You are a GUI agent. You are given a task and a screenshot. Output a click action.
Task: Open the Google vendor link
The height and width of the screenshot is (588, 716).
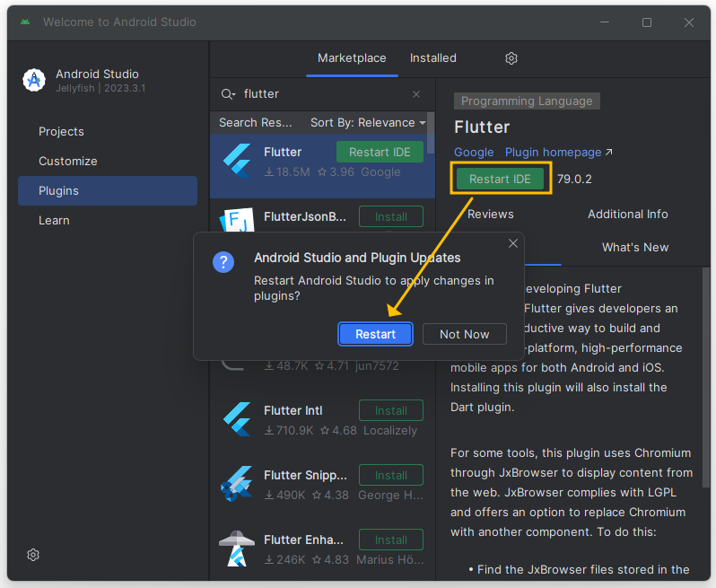(474, 152)
